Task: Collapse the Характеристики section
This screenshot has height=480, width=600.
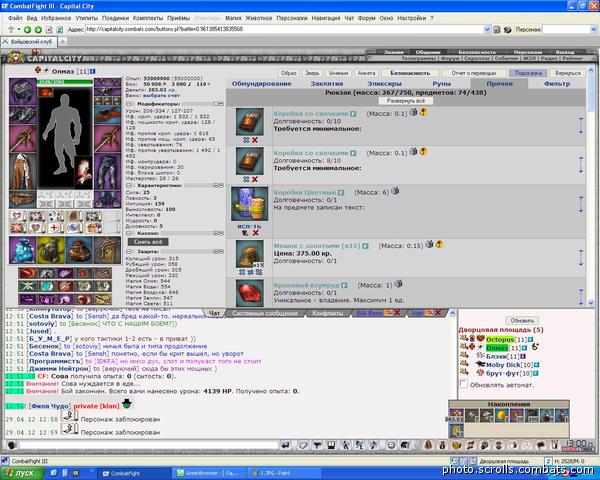Action: (x=129, y=185)
